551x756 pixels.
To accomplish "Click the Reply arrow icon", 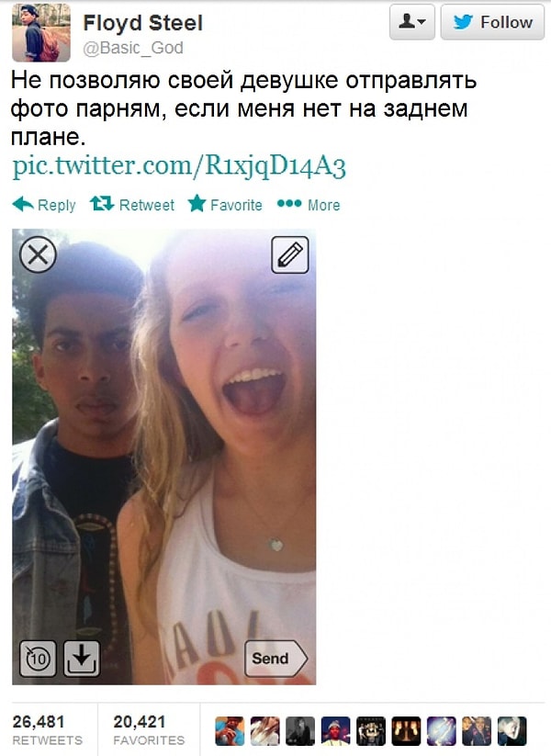I will pyautogui.click(x=23, y=205).
